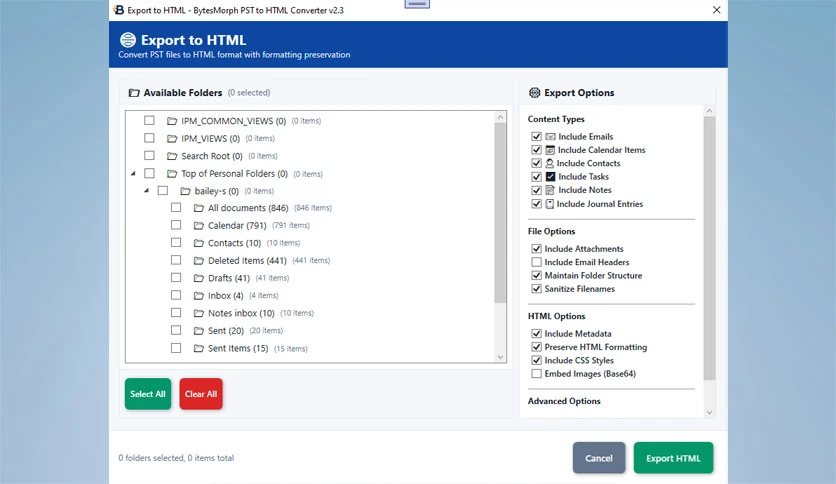Click the IPM_VIEWS folder icon

[x=172, y=139]
